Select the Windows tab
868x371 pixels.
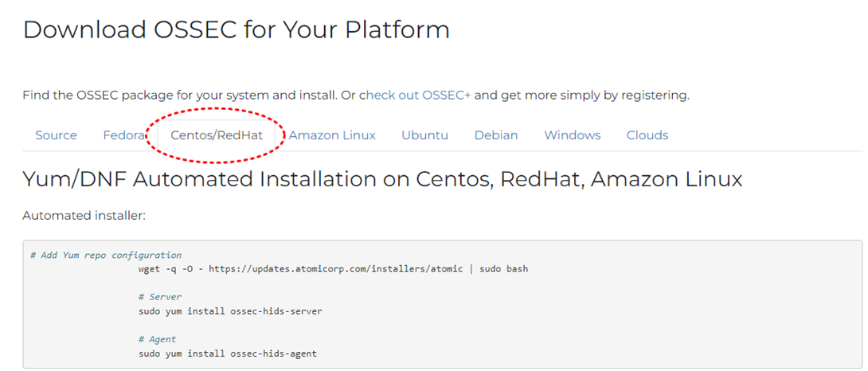point(573,135)
